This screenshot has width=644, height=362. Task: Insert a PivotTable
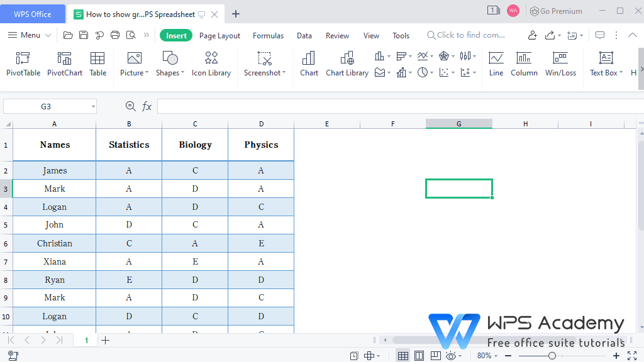pos(23,63)
